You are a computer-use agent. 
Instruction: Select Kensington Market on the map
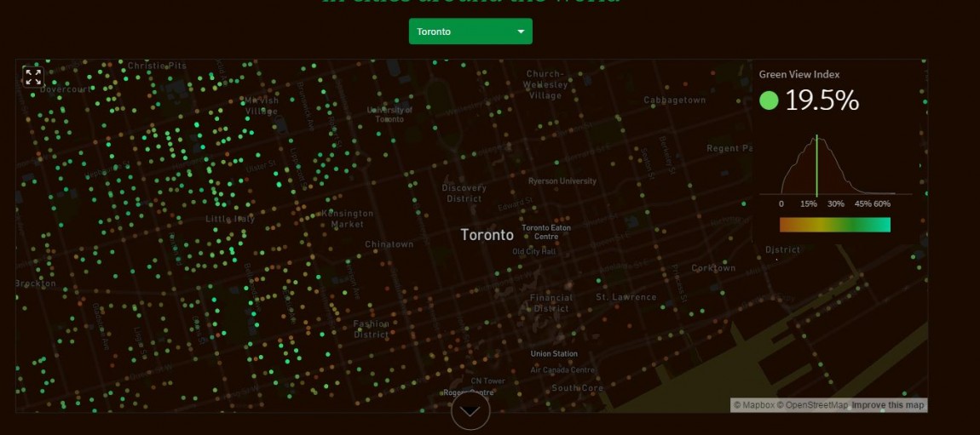point(347,219)
